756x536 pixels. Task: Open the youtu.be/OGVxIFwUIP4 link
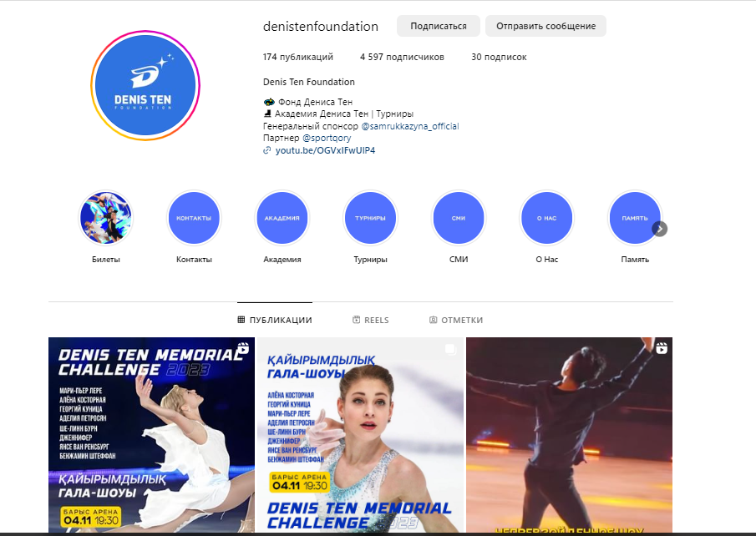[325, 150]
